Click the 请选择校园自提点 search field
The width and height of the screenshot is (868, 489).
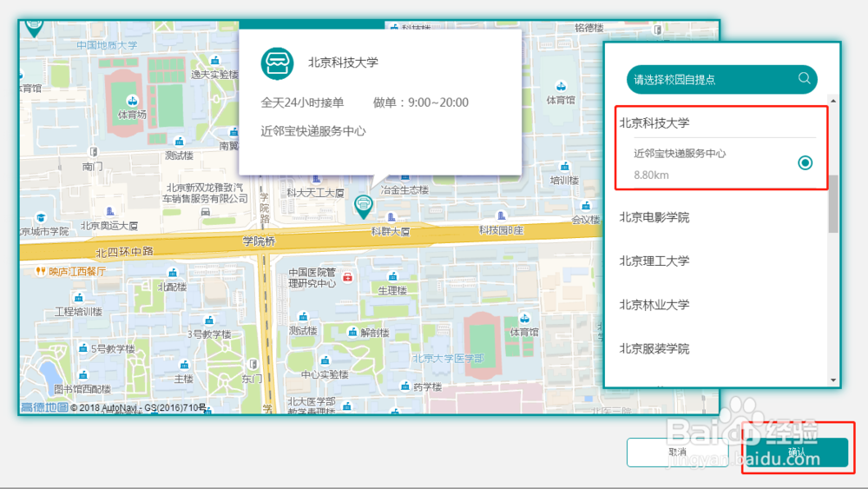(722, 79)
